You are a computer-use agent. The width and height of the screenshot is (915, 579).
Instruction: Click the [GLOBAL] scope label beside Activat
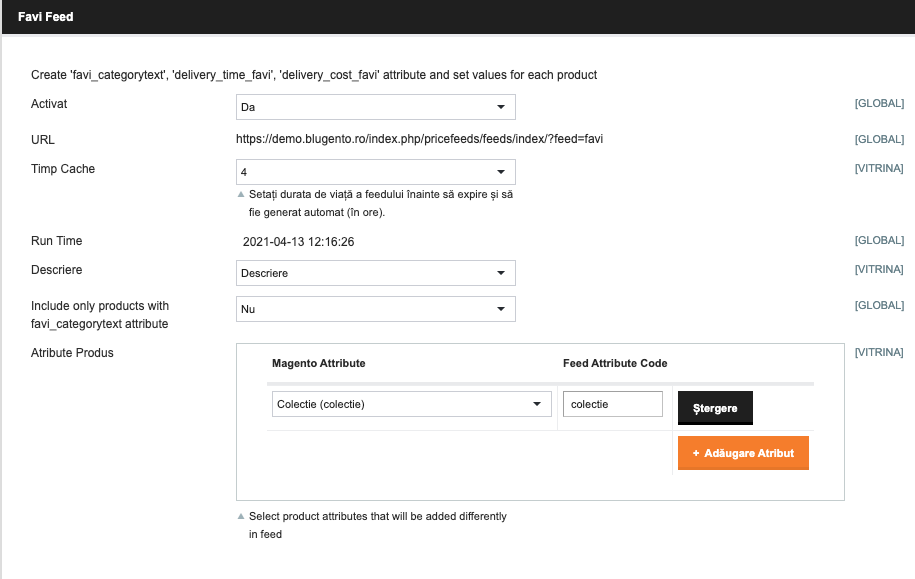(879, 103)
